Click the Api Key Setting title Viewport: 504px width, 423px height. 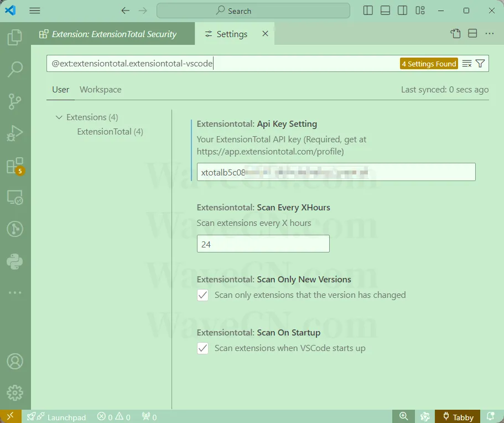click(257, 124)
